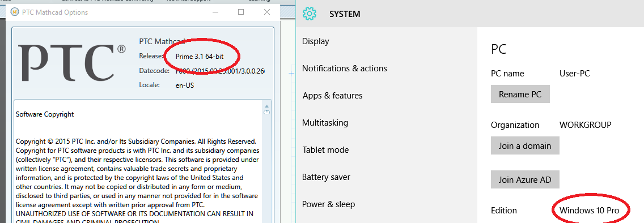Click the Release label in Mathcad Options

click(151, 56)
